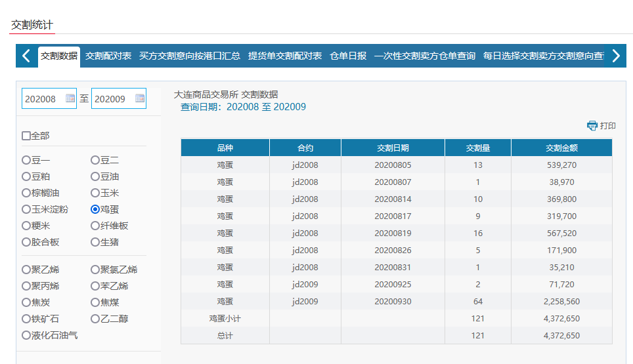Select the 豆一 radio button

point(26,160)
